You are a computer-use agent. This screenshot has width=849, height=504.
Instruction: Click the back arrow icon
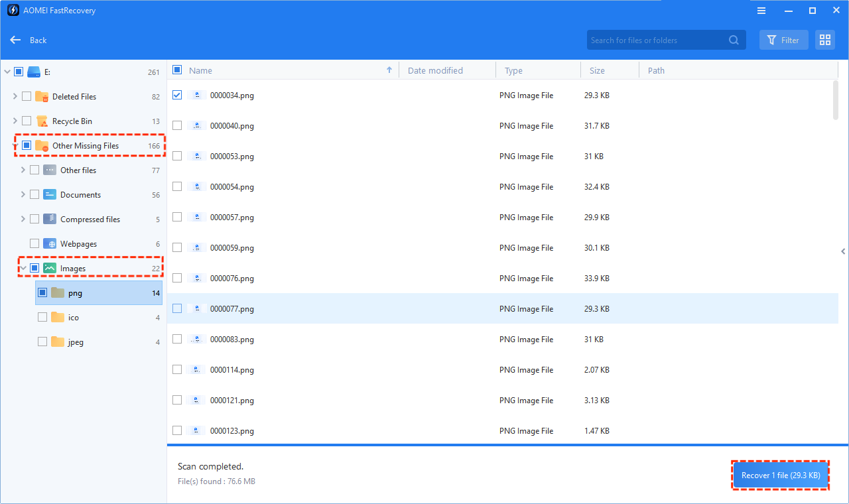click(x=15, y=40)
